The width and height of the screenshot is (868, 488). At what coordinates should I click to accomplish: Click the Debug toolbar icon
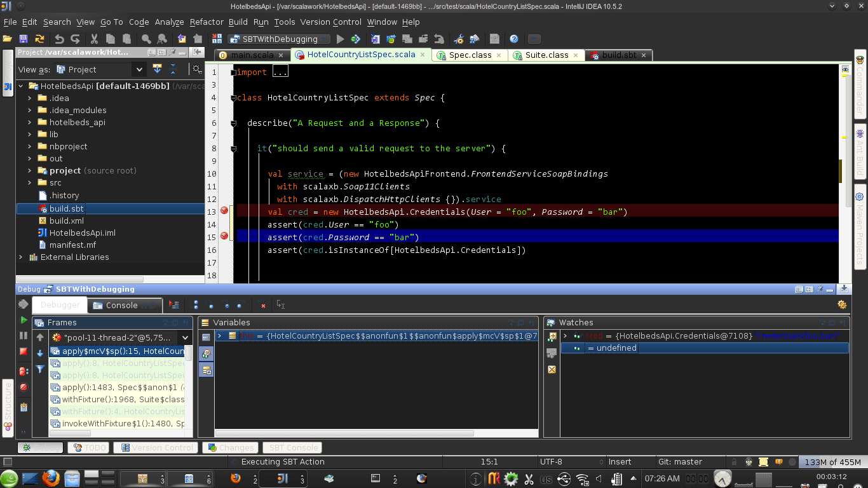(356, 39)
